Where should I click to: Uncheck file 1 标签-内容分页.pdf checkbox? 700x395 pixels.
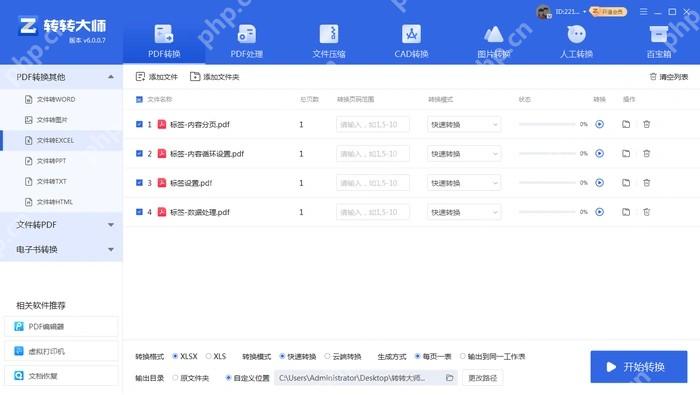pyautogui.click(x=139, y=124)
